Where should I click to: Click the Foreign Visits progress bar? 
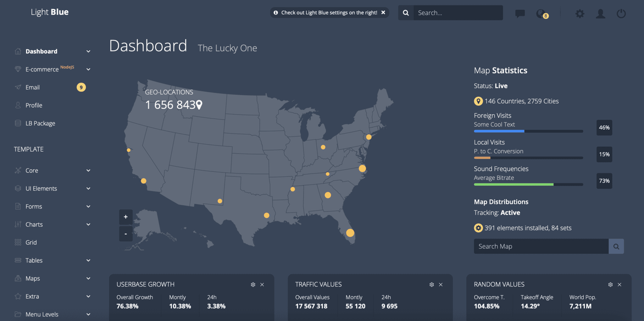528,131
